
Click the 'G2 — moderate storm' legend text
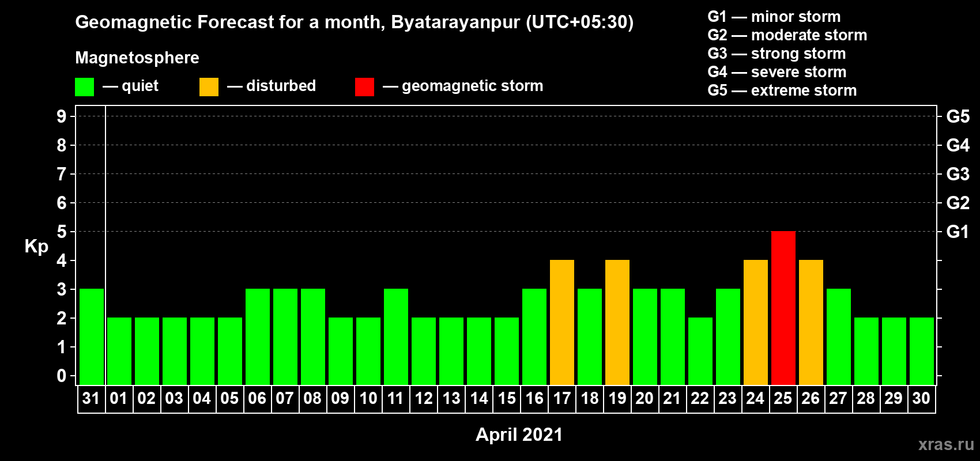[x=787, y=35]
